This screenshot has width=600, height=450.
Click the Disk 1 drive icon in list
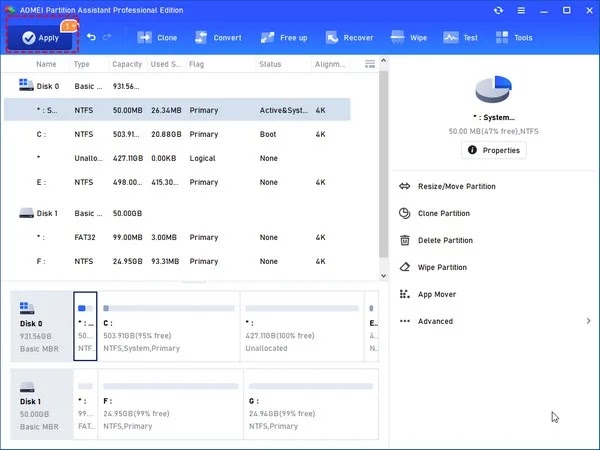pyautogui.click(x=26, y=213)
